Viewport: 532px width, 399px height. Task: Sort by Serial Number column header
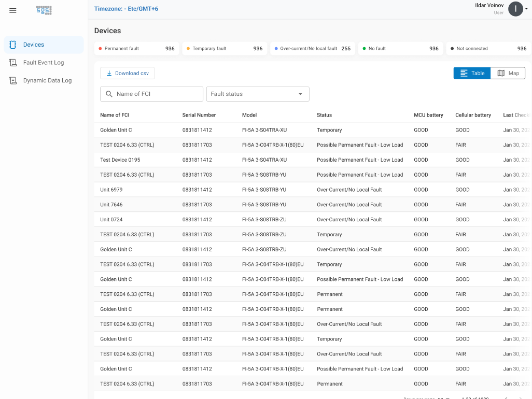pos(199,115)
